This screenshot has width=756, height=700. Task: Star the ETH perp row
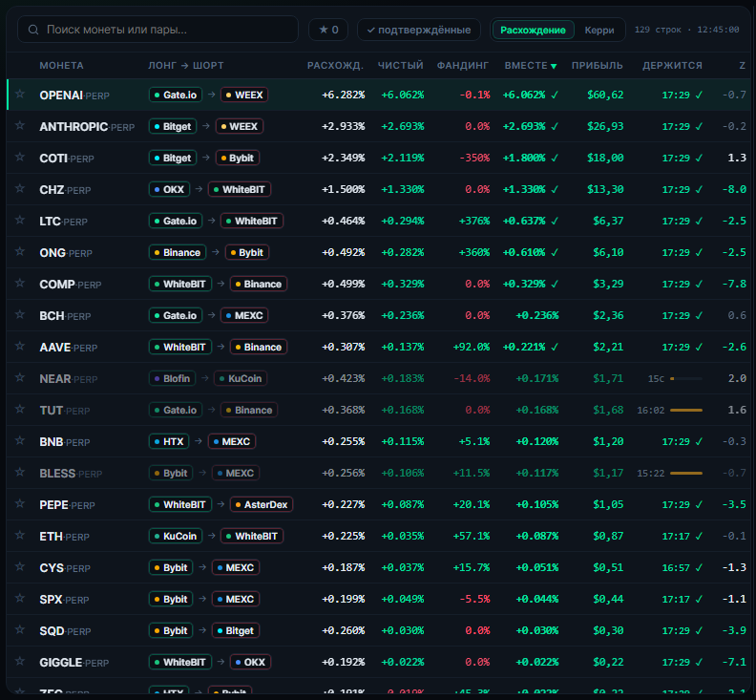tap(20, 535)
